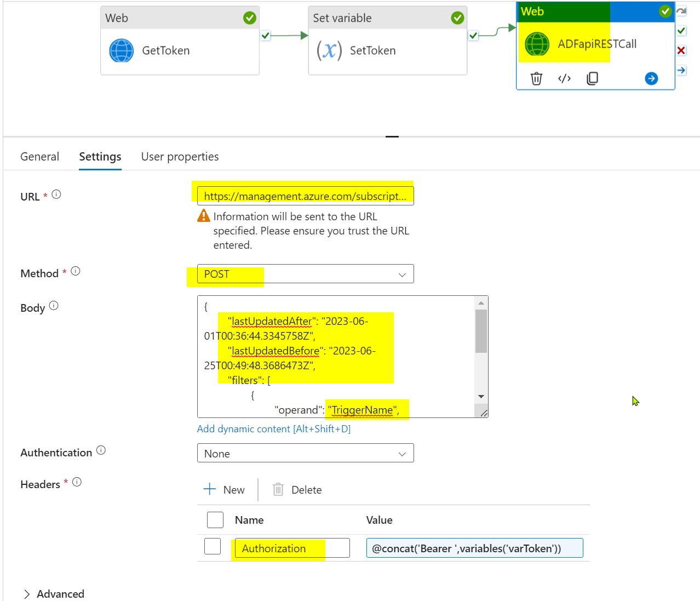Select the SetToken activity name
The height and width of the screenshot is (601, 700).
pos(372,50)
